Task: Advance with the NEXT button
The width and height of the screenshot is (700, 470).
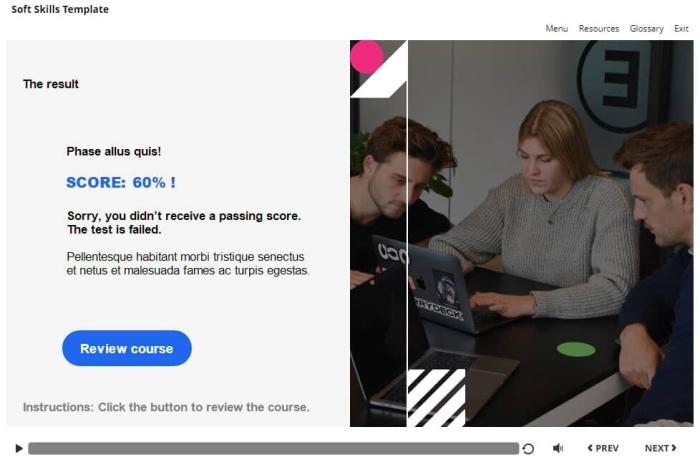Action: click(x=661, y=448)
